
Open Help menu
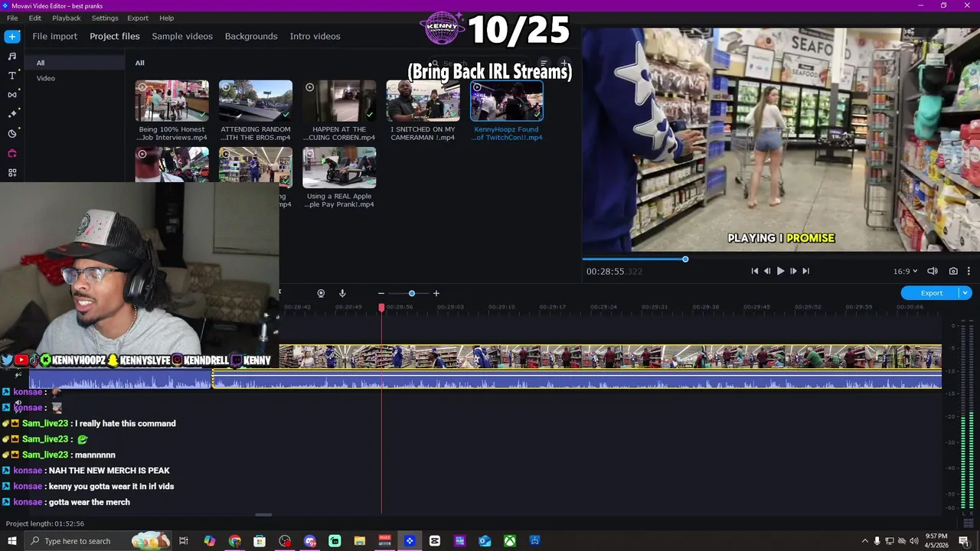point(166,18)
